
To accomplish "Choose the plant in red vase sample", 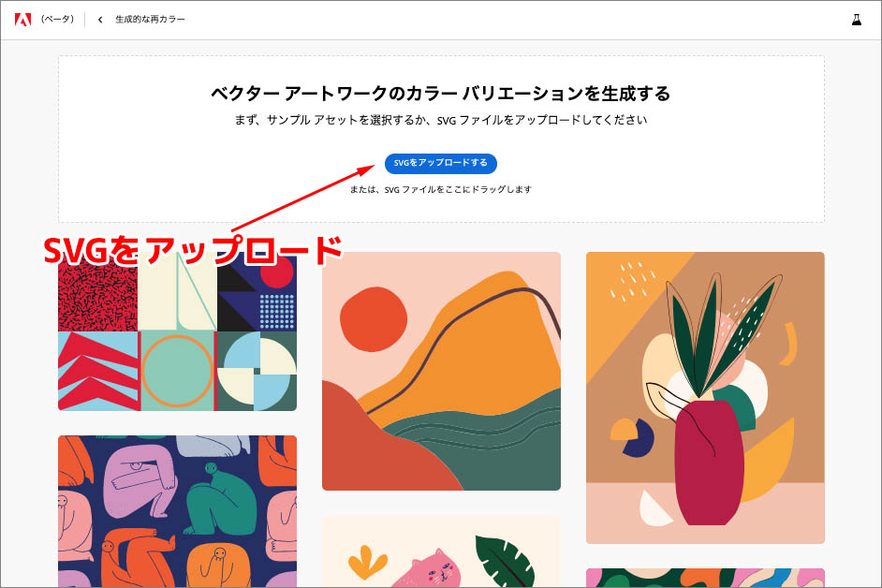I will pos(705,397).
